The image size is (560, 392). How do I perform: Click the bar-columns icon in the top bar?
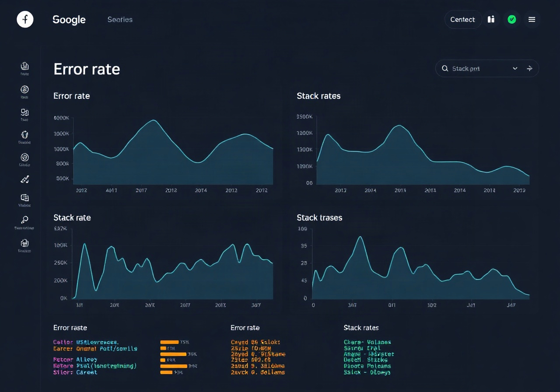click(491, 19)
